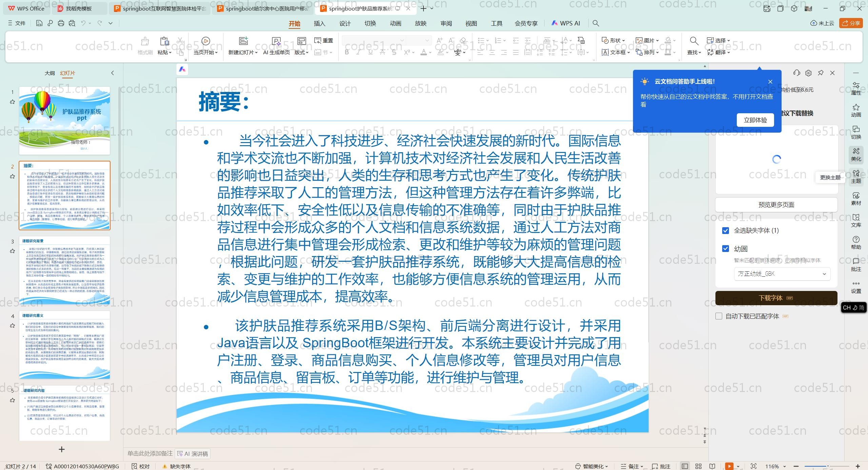Uncheck the 幼圆 font checkbox
The width and height of the screenshot is (868, 470).
726,249
